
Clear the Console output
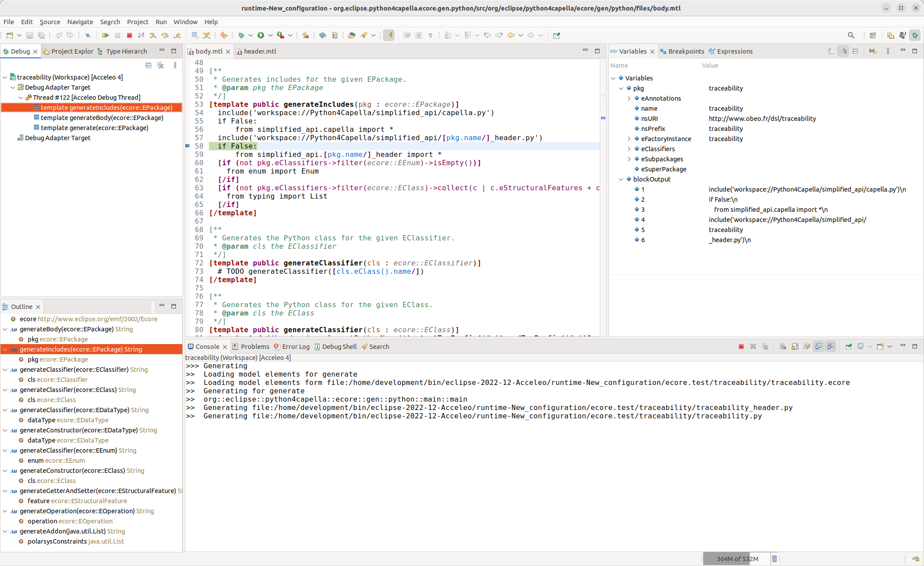(783, 346)
